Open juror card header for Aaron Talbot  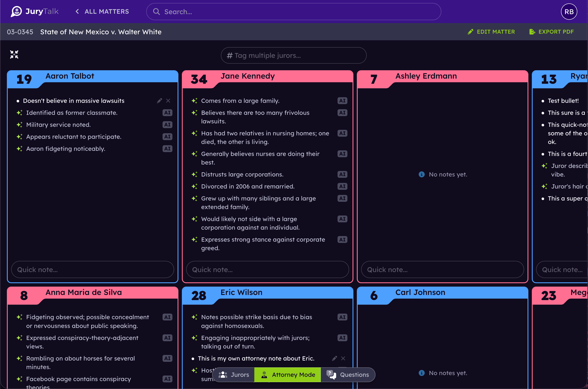tap(93, 76)
